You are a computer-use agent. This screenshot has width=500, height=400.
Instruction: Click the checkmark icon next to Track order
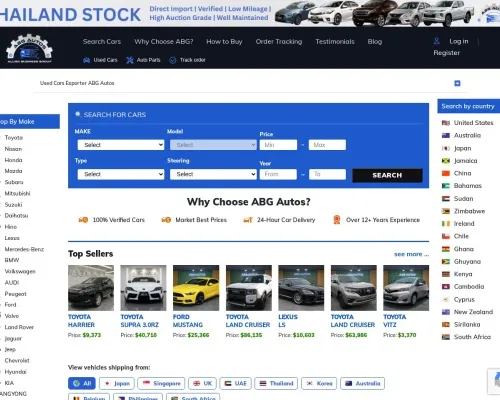pos(173,60)
